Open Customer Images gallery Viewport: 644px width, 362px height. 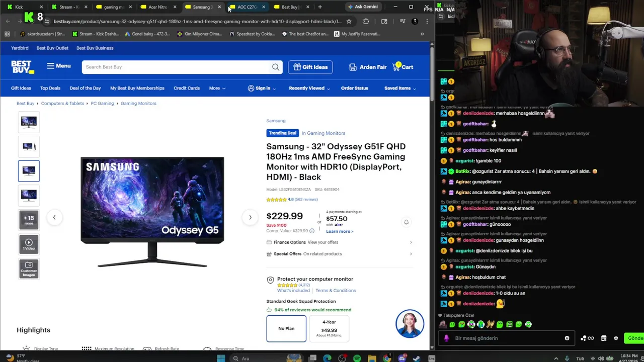[29, 269]
